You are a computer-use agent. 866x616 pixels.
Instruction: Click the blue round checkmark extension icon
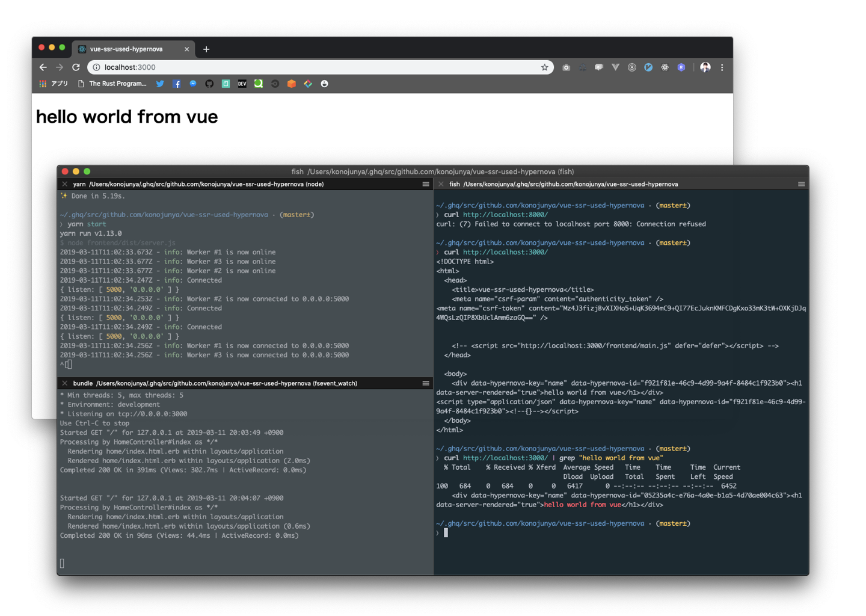tap(648, 67)
